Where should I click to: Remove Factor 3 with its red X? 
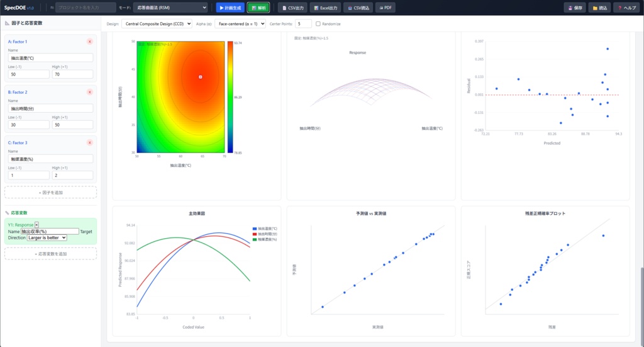click(x=89, y=143)
